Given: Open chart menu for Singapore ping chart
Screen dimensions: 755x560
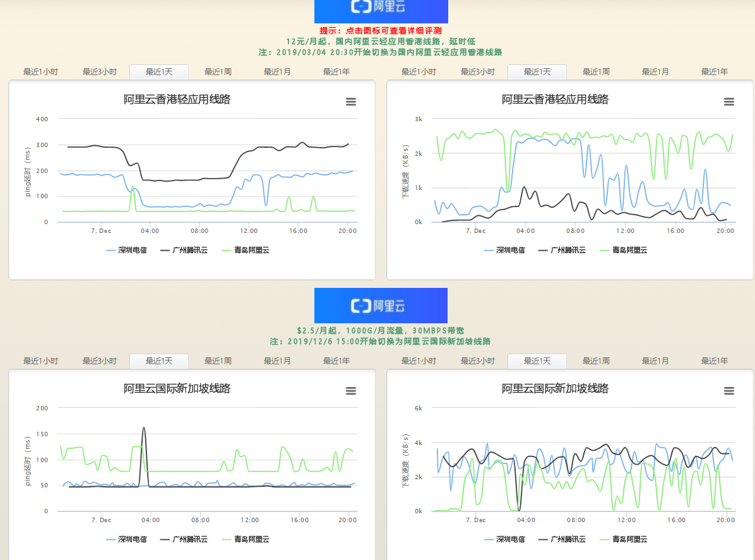Looking at the screenshot, I should 351,391.
